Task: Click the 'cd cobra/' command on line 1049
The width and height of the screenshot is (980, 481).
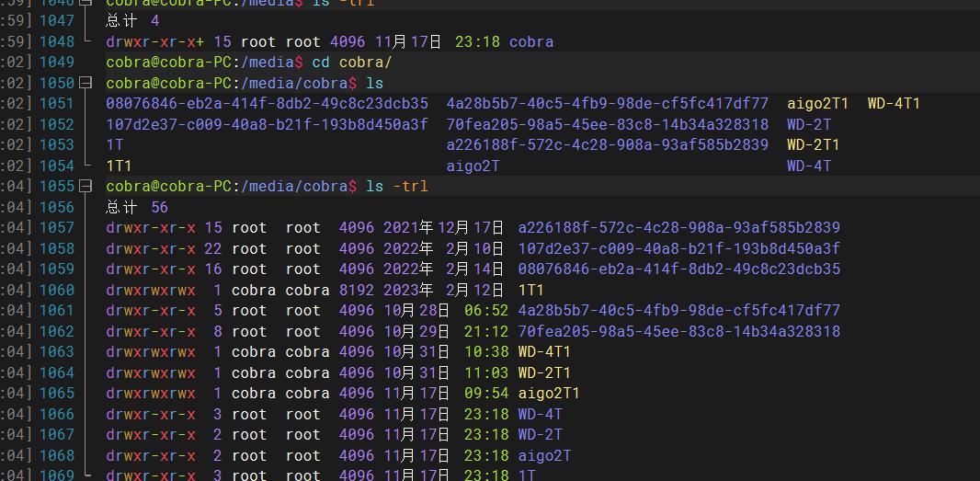Action: point(352,63)
